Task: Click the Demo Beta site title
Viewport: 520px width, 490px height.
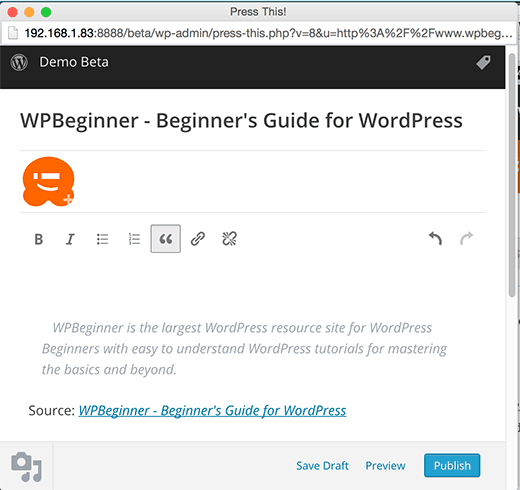Action: 74,62
